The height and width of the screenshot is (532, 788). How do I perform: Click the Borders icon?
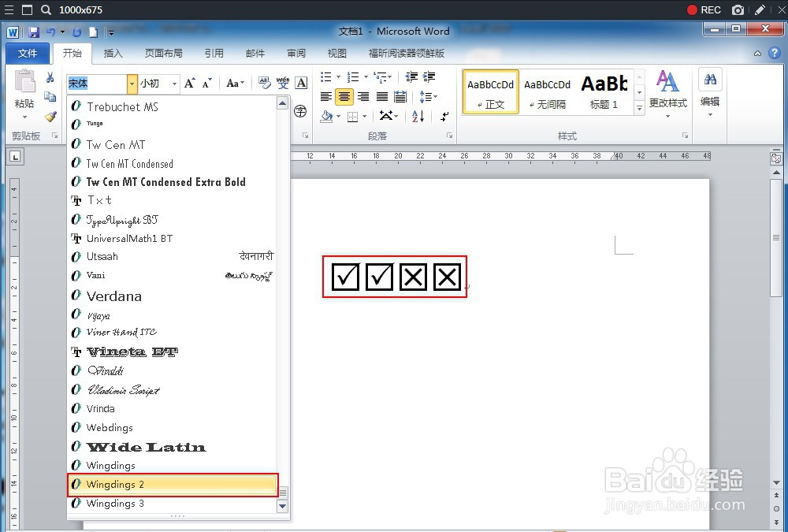[353, 117]
